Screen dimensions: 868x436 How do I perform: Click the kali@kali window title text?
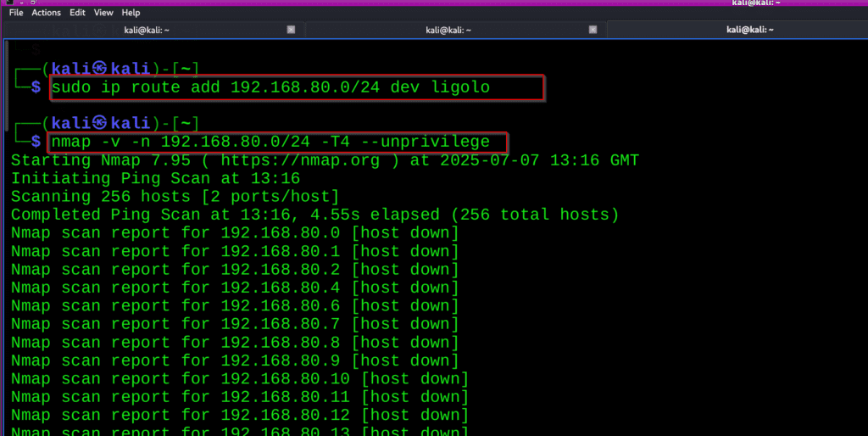(x=755, y=3)
